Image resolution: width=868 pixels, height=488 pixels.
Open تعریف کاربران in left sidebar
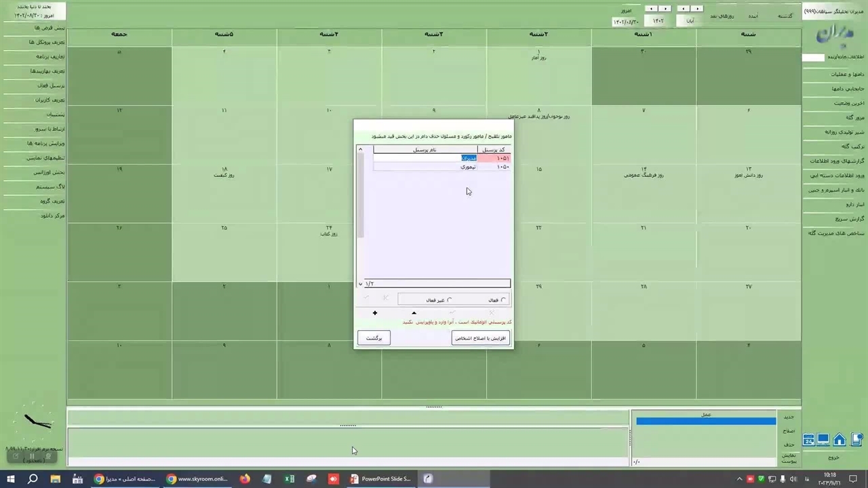50,100
